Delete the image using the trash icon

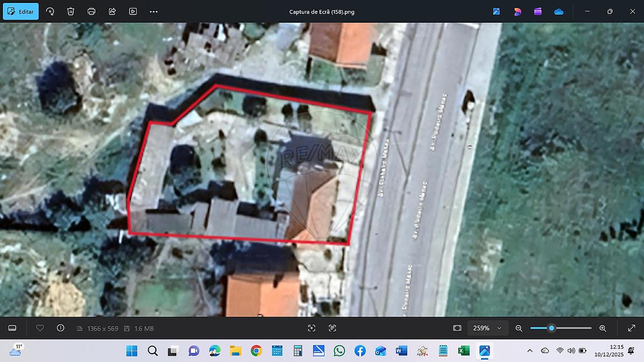71,11
